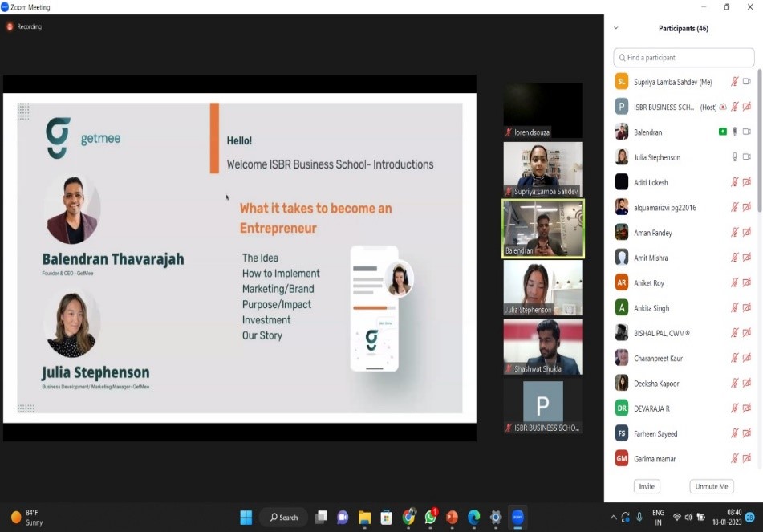Click tray microphone icon
Screen dimensions: 763x532
click(639, 518)
